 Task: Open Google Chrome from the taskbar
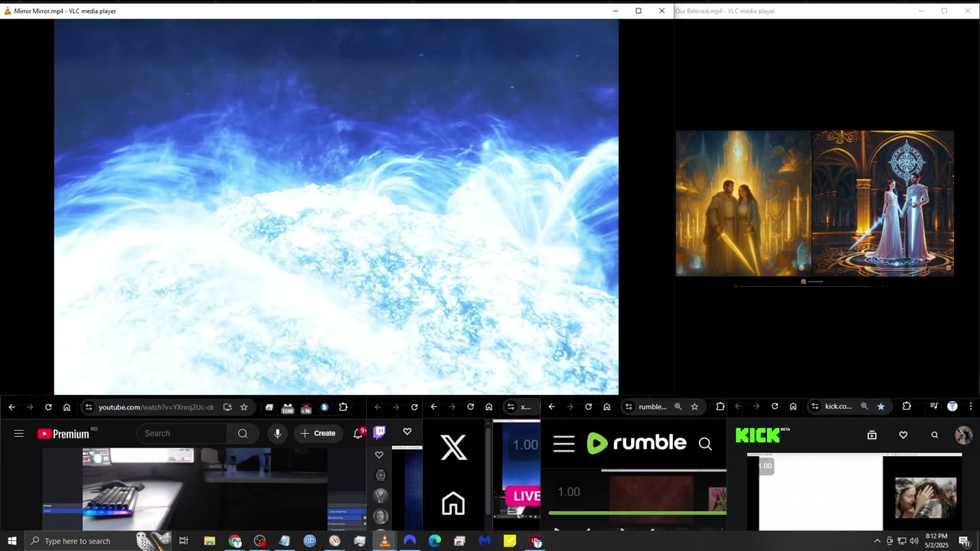(x=235, y=541)
